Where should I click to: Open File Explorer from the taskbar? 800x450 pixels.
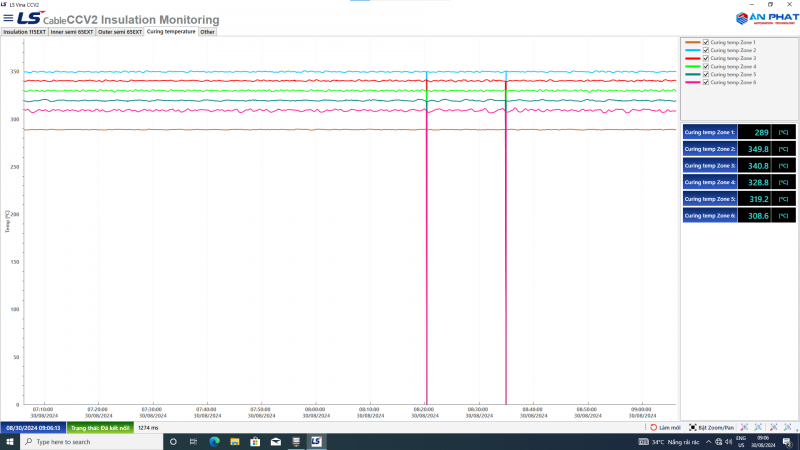click(234, 441)
